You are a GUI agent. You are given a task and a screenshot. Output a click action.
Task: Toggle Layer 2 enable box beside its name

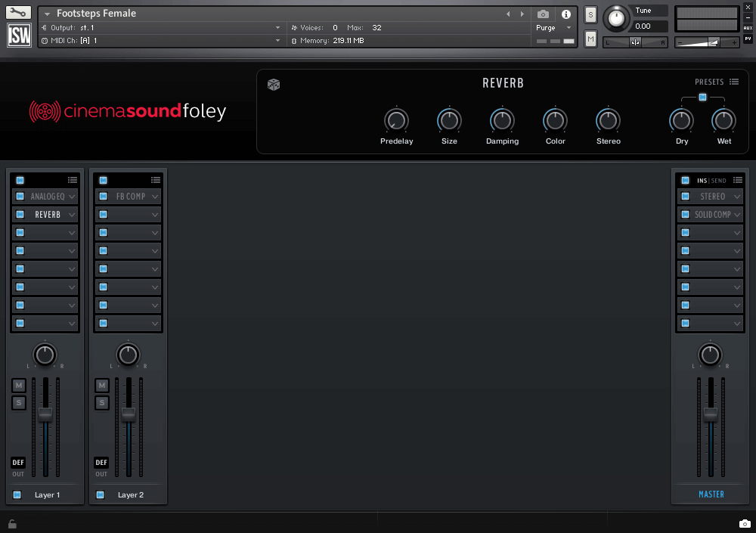[101, 494]
